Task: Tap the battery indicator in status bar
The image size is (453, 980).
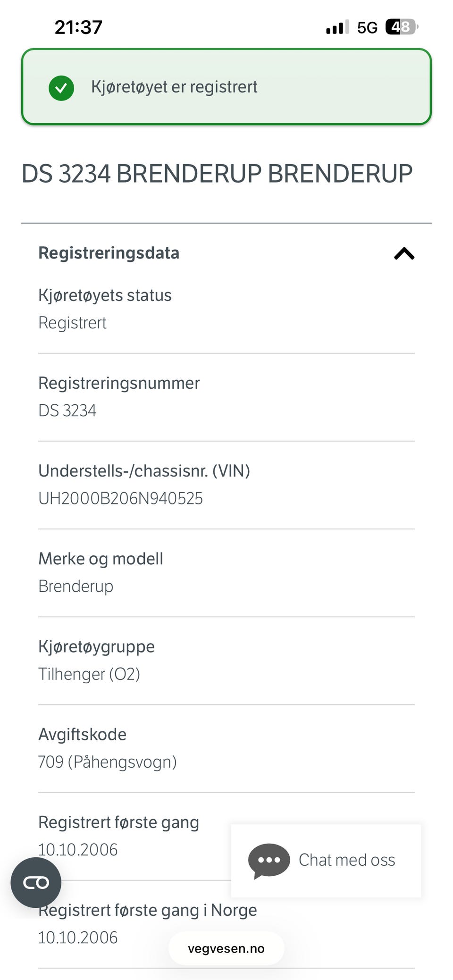Action: click(x=401, y=27)
